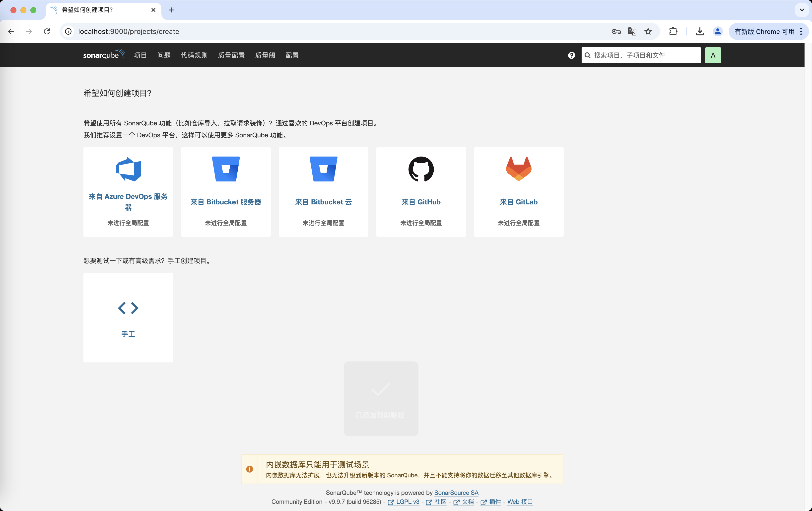Image resolution: width=812 pixels, height=511 pixels.
Task: Click the Azure DevOps logo icon
Action: [x=128, y=169]
